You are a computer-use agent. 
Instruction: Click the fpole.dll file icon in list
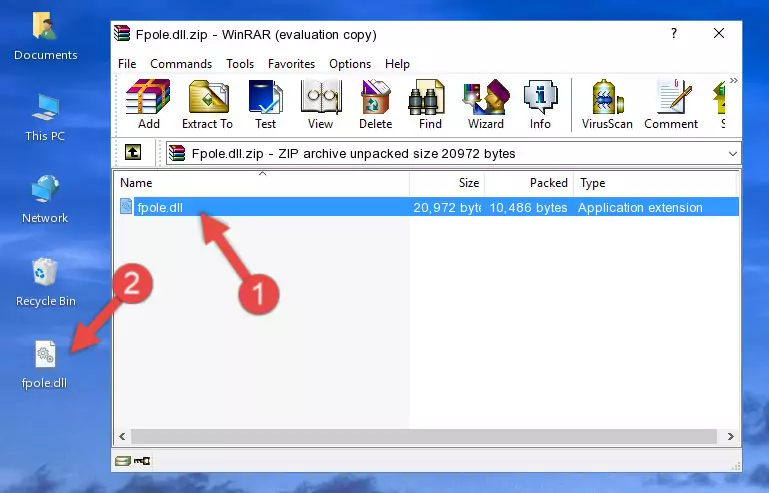coord(126,207)
